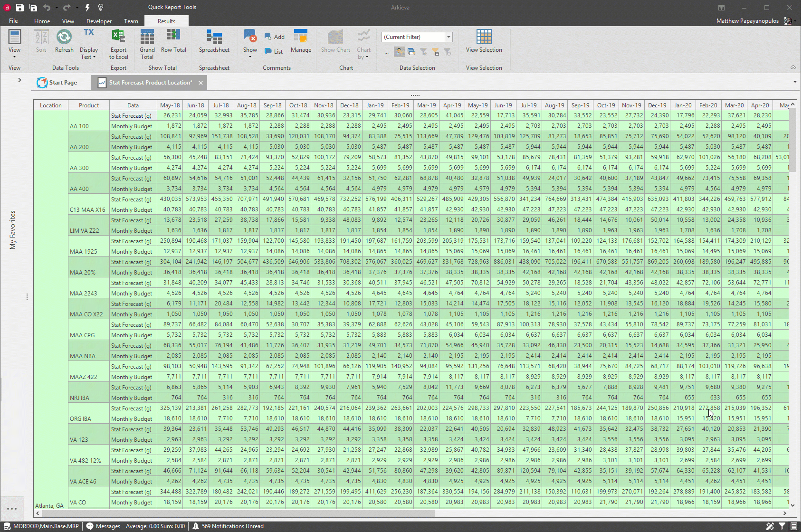
Task: Click the 569 Notifications Unread bell
Action: pyautogui.click(x=195, y=526)
